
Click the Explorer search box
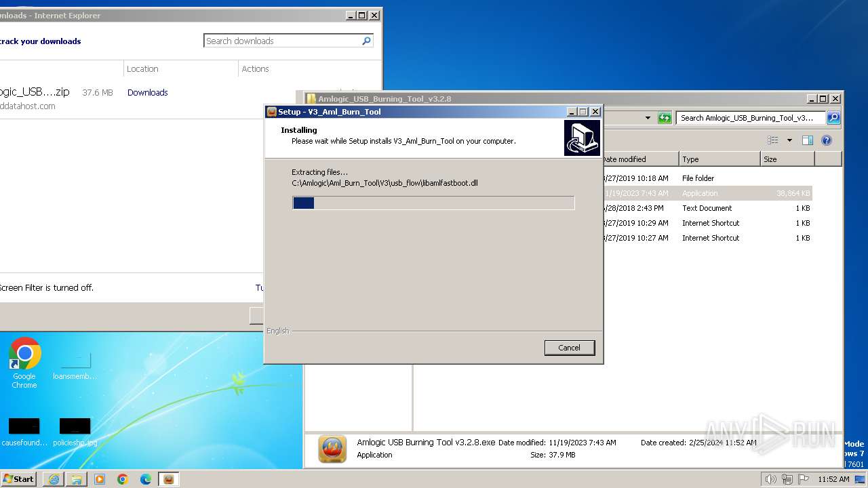[x=751, y=118]
